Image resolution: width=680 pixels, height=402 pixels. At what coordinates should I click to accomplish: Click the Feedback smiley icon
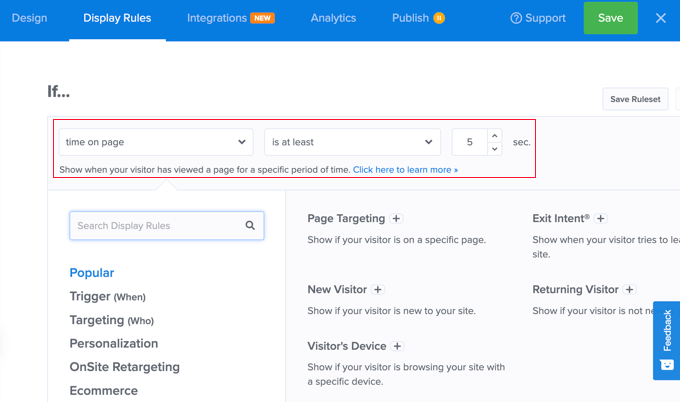(x=667, y=365)
